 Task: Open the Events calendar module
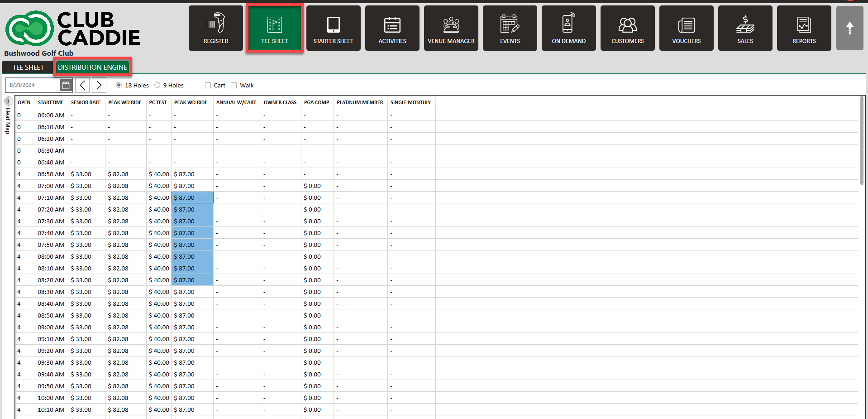coord(510,28)
